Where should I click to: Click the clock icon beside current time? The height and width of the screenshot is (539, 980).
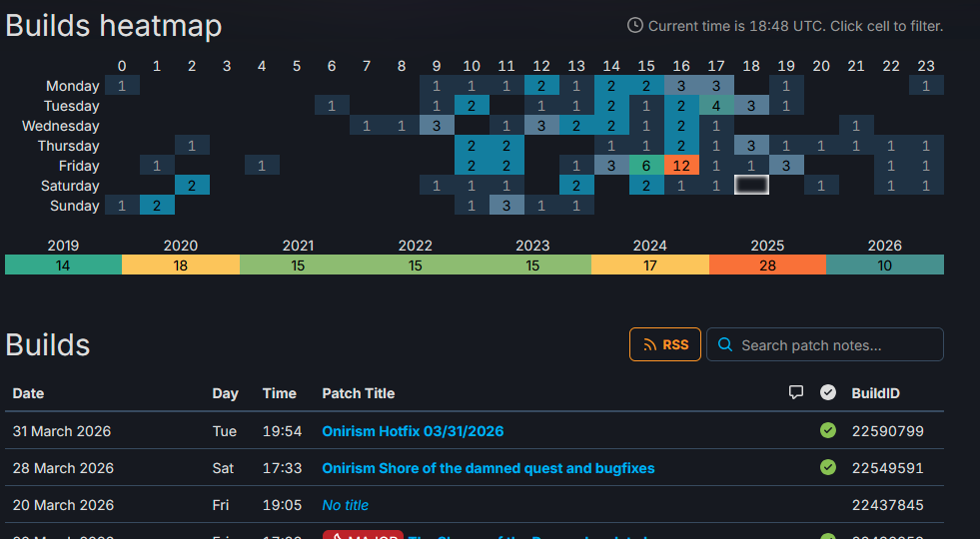click(635, 26)
